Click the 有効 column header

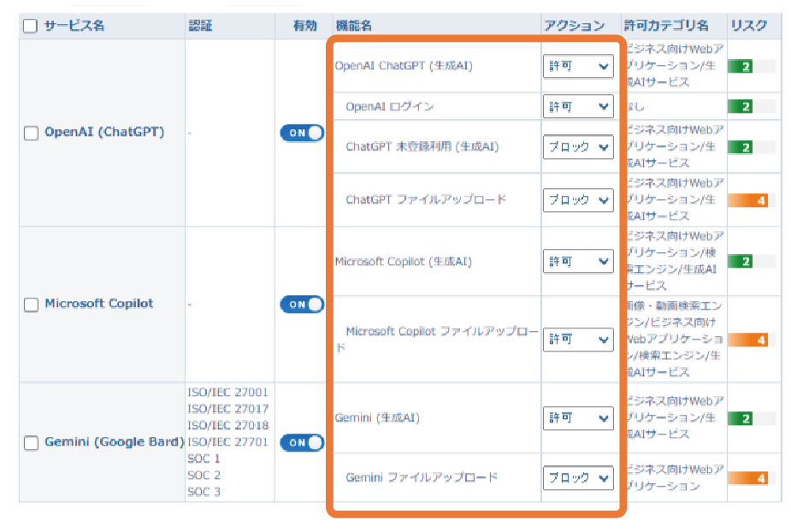[x=304, y=26]
